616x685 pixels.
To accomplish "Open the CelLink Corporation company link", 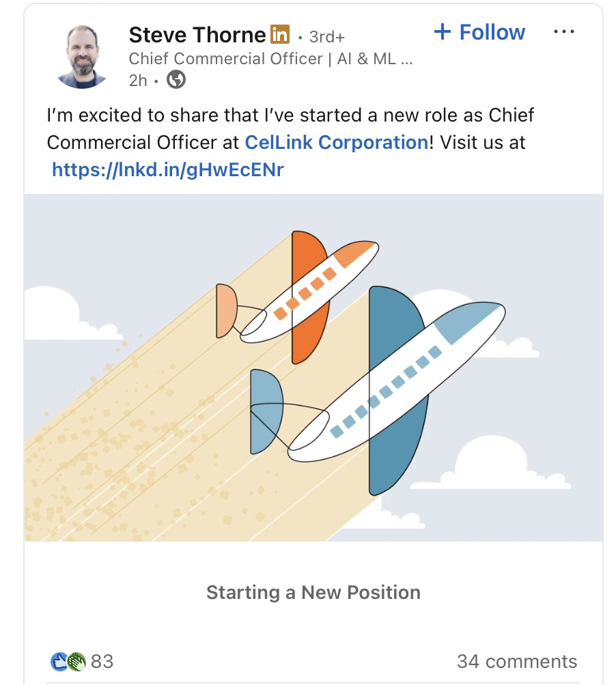I will click(337, 143).
